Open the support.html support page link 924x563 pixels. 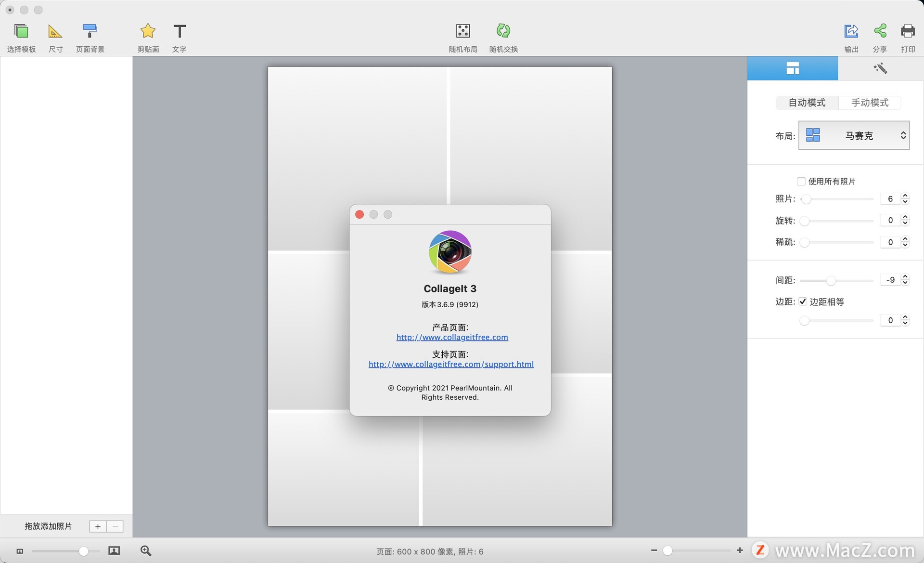click(x=451, y=364)
